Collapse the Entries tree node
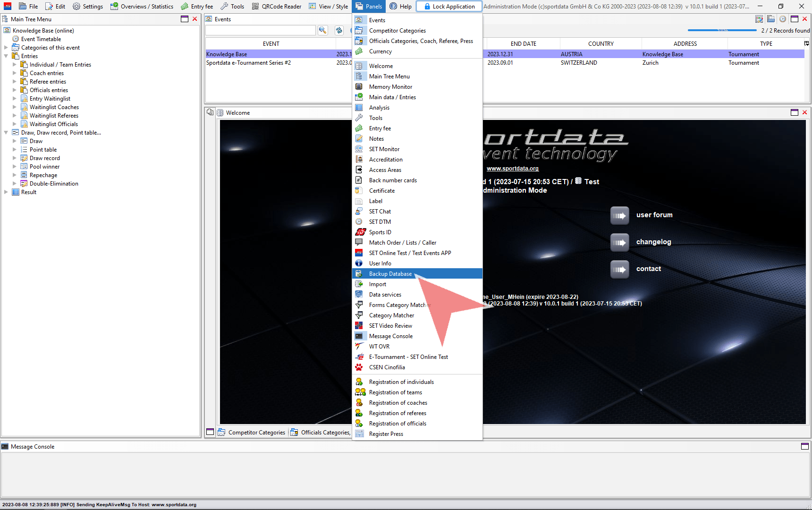Image resolution: width=812 pixels, height=510 pixels. 6,56
